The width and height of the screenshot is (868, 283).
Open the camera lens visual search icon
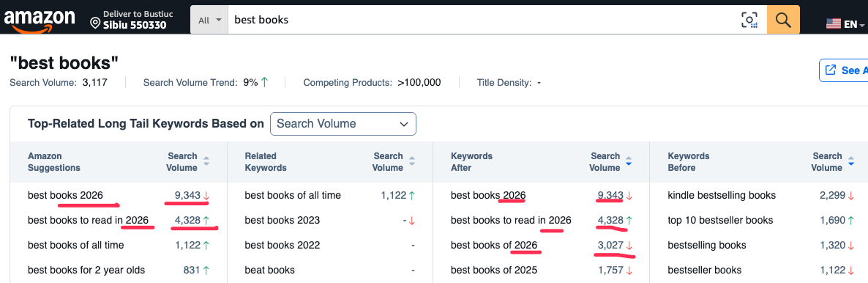[x=749, y=20]
